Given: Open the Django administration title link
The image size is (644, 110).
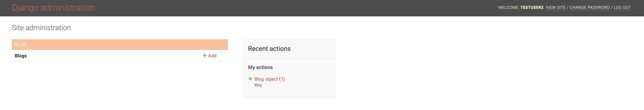Looking at the screenshot, I should coord(53,8).
